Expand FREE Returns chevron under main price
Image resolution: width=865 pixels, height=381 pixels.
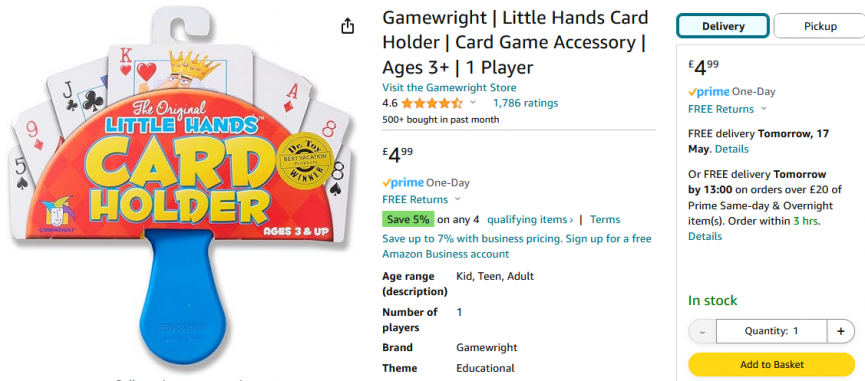pos(457,199)
